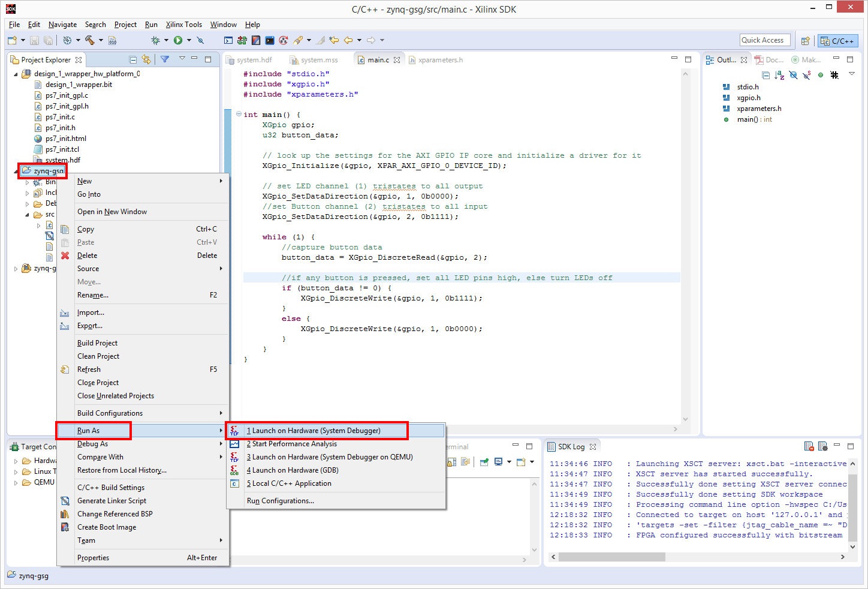Click the green Run toolbar button
The height and width of the screenshot is (589, 868).
pyautogui.click(x=178, y=40)
